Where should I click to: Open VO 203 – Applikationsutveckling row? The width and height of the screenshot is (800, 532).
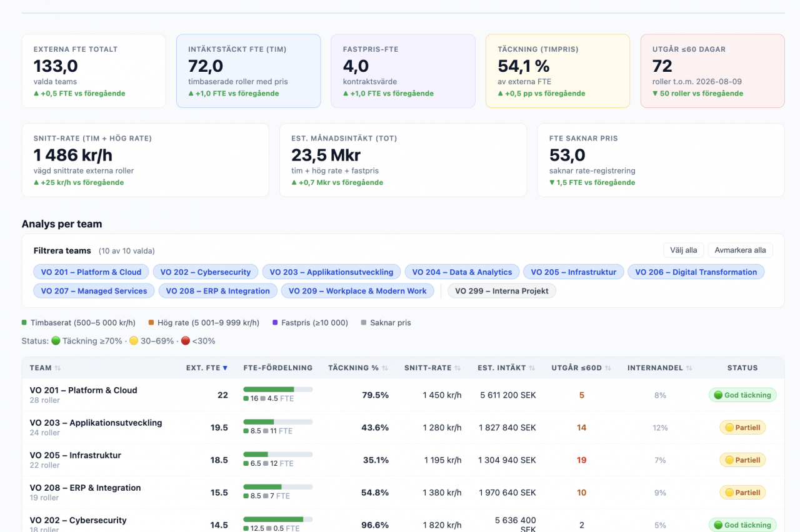tap(403, 428)
